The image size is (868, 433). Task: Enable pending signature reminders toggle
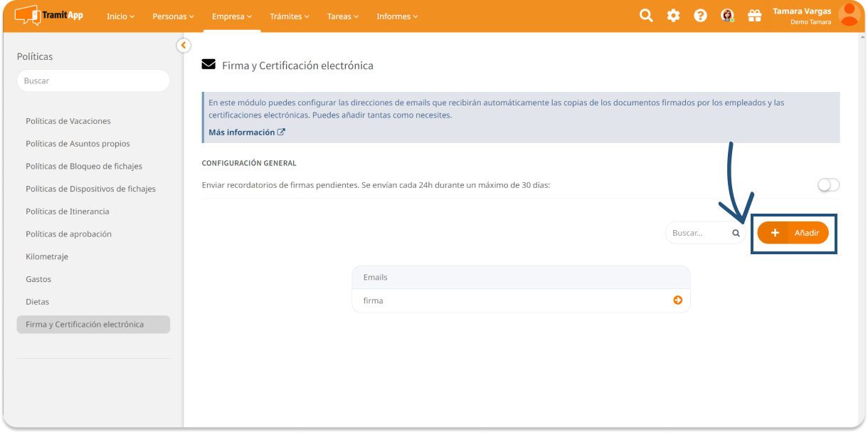pyautogui.click(x=828, y=185)
